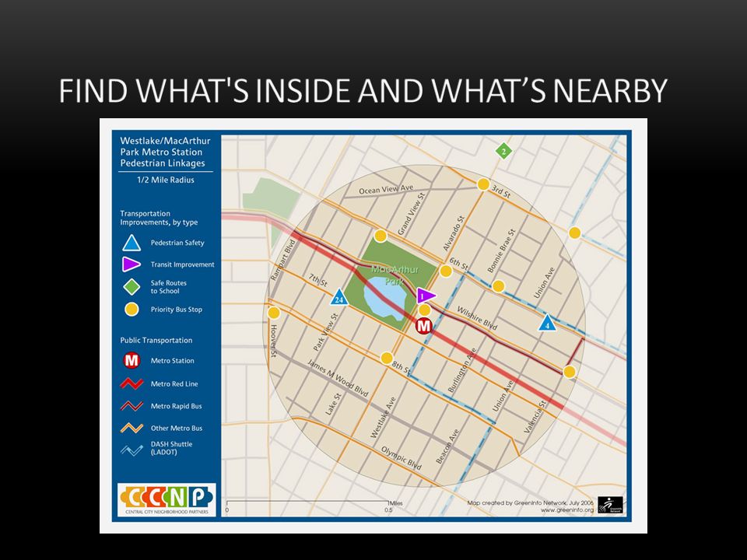Click the 'Beacon Ave' street label
The image size is (747, 560).
pyautogui.click(x=447, y=446)
